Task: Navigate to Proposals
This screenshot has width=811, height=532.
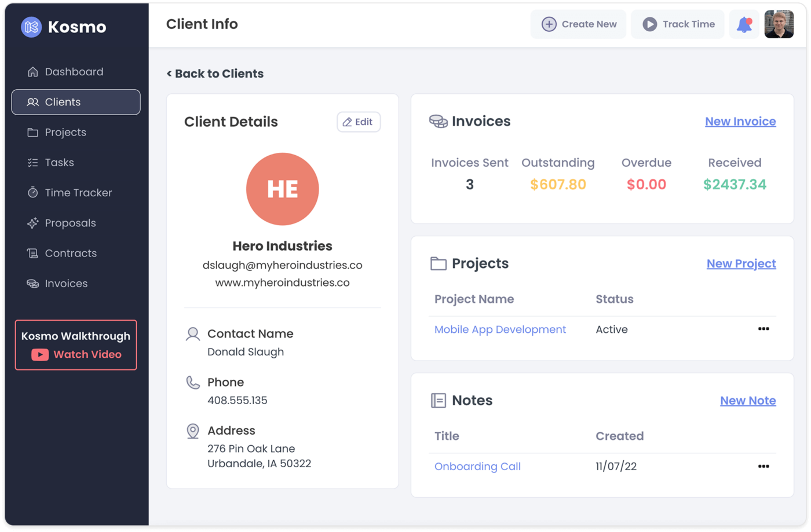Action: [x=70, y=223]
